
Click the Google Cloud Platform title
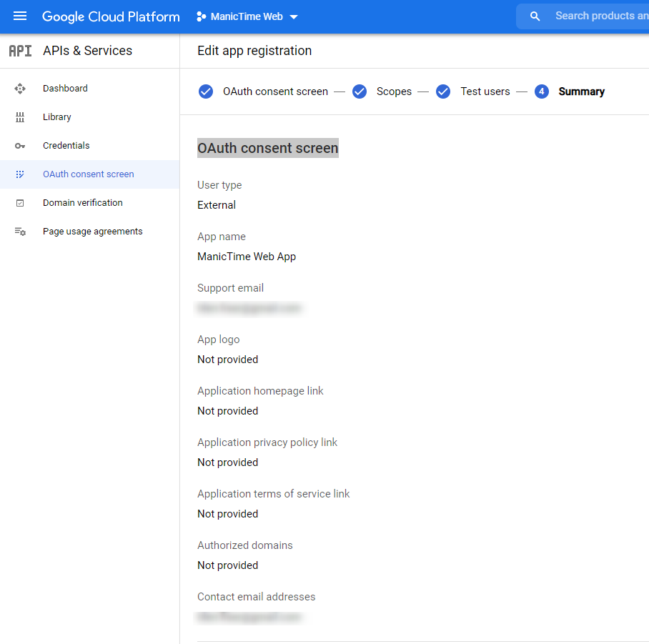111,16
